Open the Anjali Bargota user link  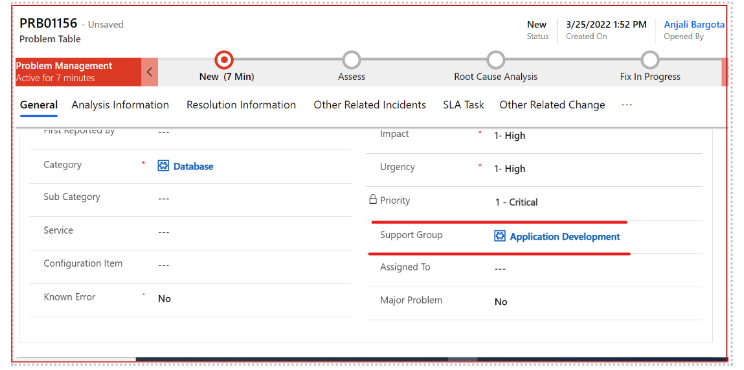coord(694,25)
